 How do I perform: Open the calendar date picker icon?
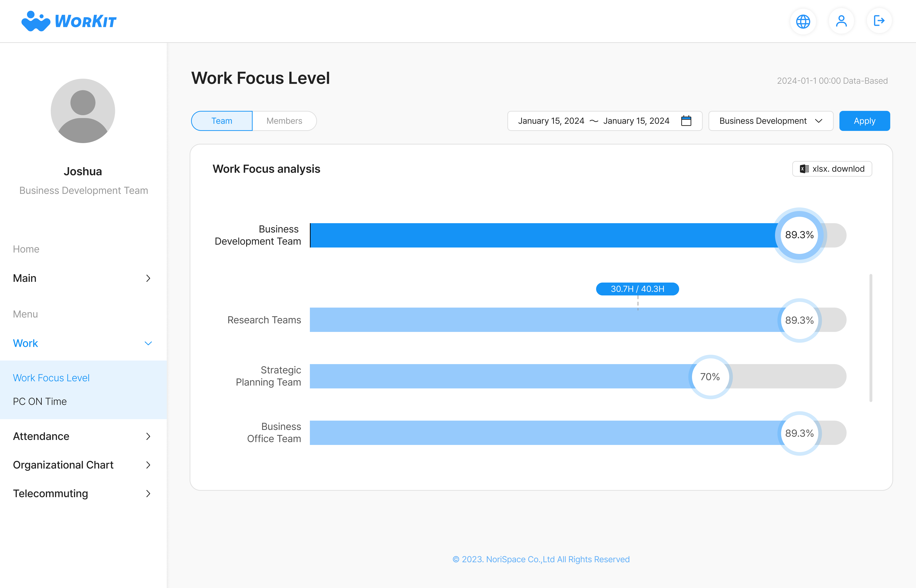pos(686,121)
